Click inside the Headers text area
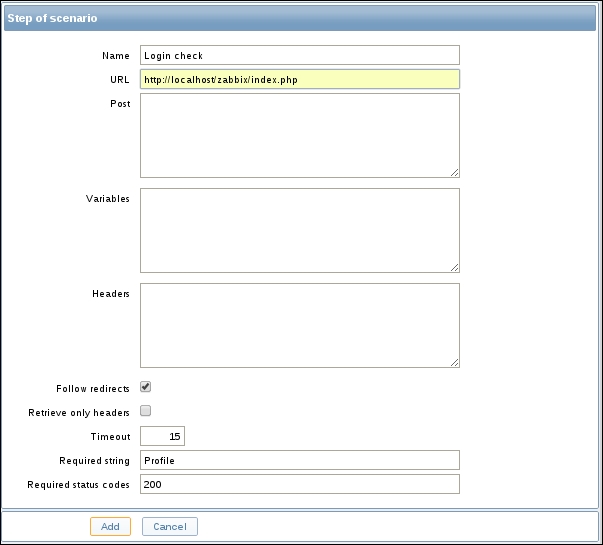This screenshot has height=545, width=603. tap(299, 325)
